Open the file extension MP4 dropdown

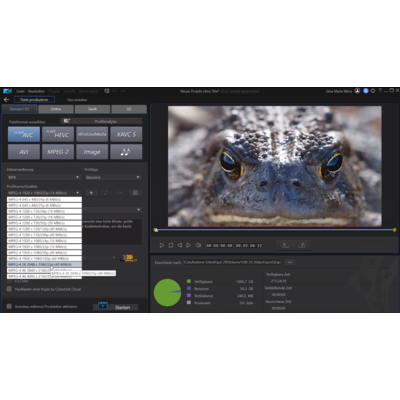tap(44, 177)
